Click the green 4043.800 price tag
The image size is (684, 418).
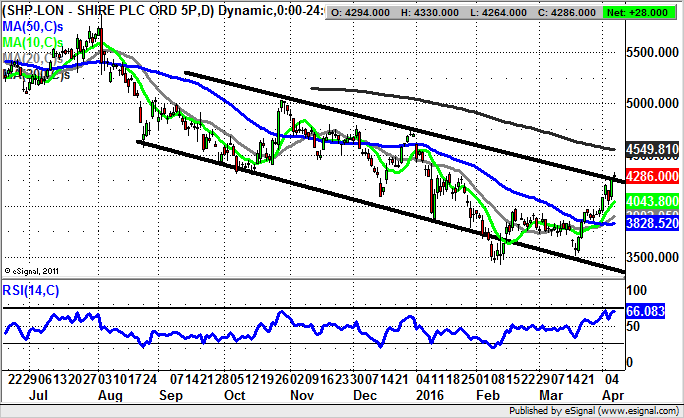click(x=653, y=200)
